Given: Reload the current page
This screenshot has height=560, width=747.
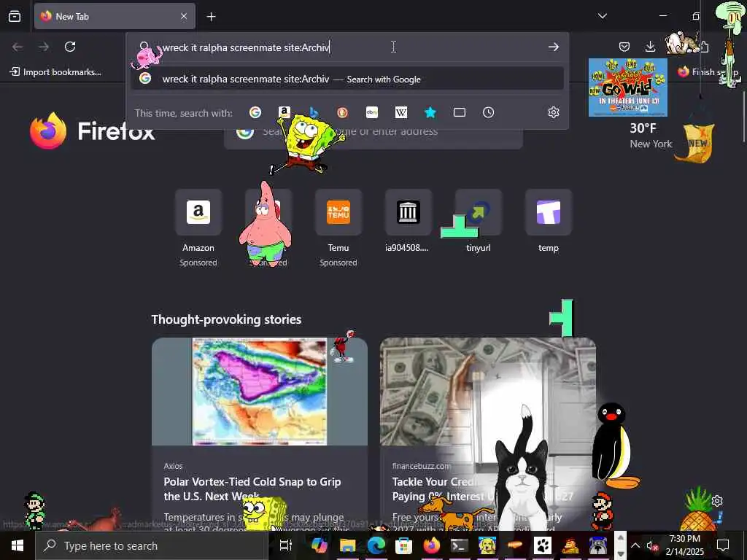Looking at the screenshot, I should (x=70, y=47).
